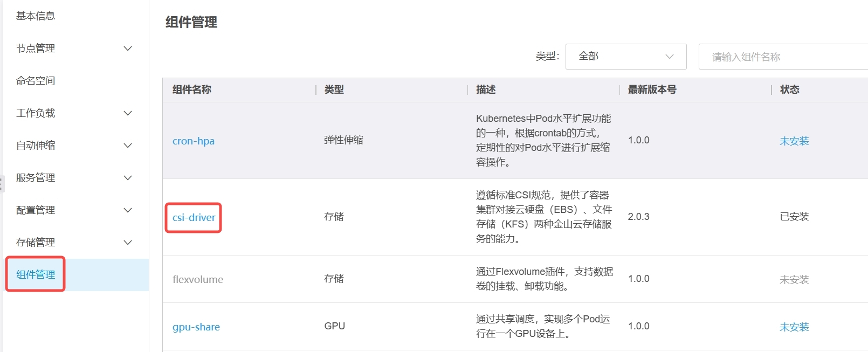Click 未安装 status for gpu-share
Image resolution: width=868 pixels, height=352 pixels.
[794, 327]
